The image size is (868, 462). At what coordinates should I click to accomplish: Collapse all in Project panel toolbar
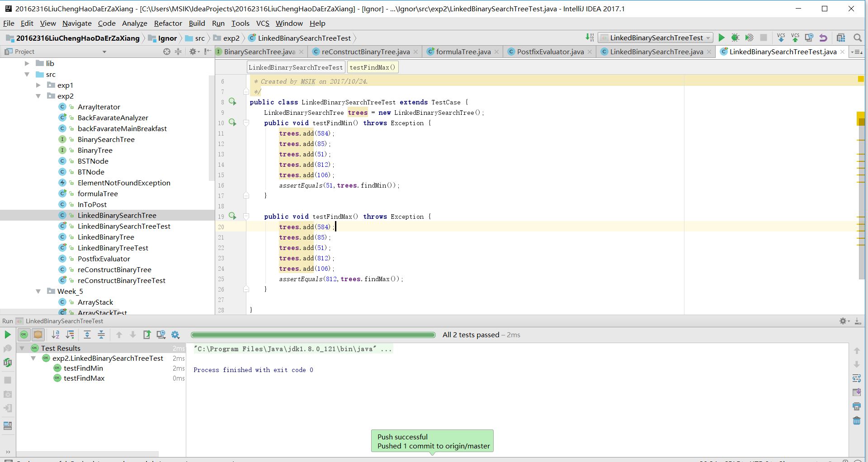[x=178, y=52]
